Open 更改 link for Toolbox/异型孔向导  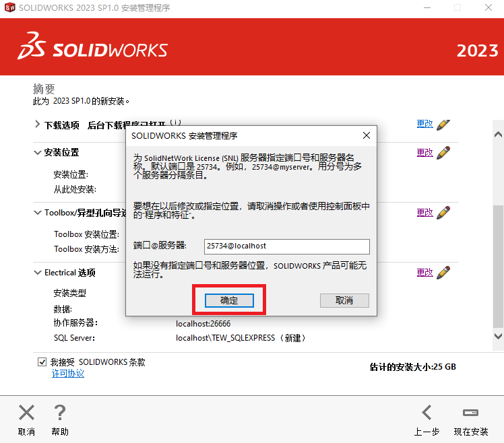click(424, 213)
